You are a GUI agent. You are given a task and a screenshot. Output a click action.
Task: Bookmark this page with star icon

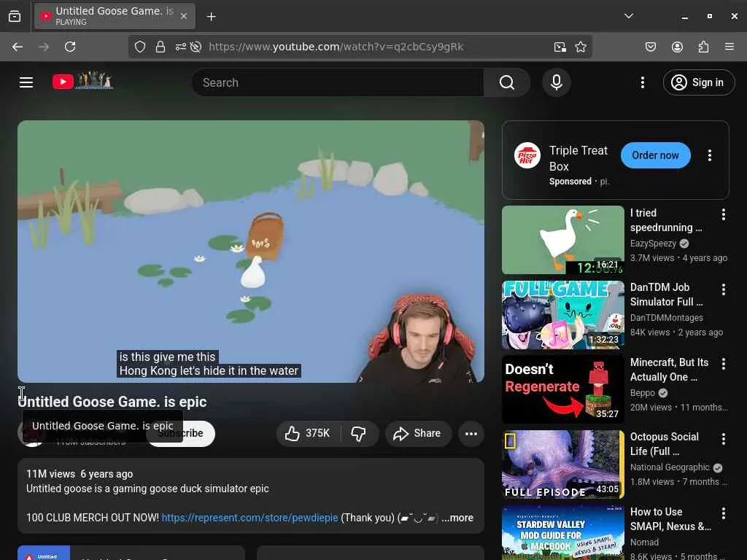click(x=580, y=47)
